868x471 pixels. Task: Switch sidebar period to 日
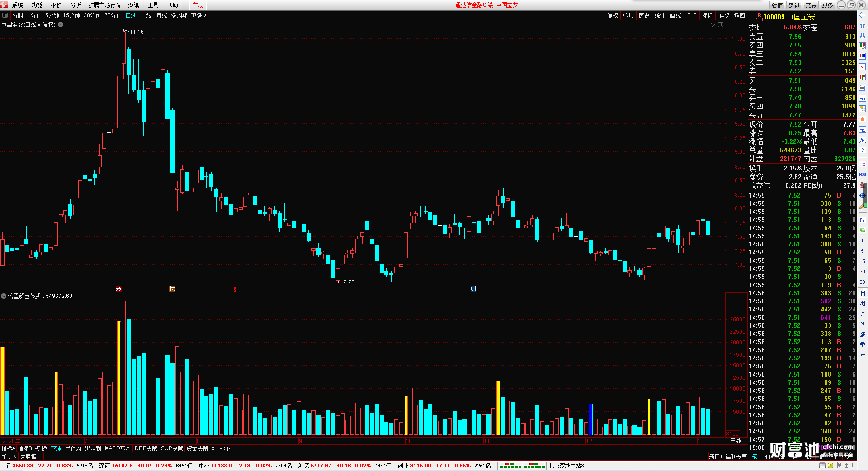[863, 293]
